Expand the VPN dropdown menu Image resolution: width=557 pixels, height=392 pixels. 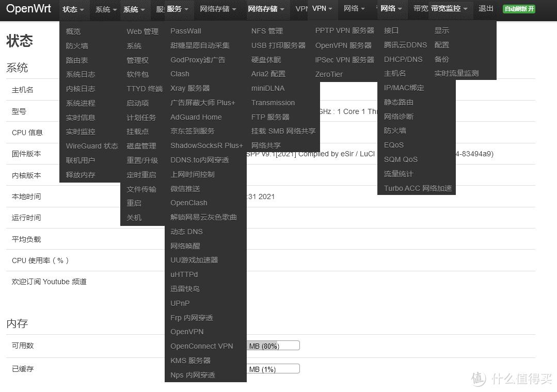coord(322,9)
